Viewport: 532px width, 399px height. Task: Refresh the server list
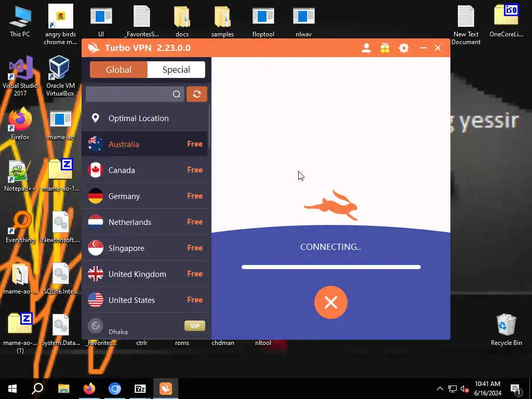(197, 94)
